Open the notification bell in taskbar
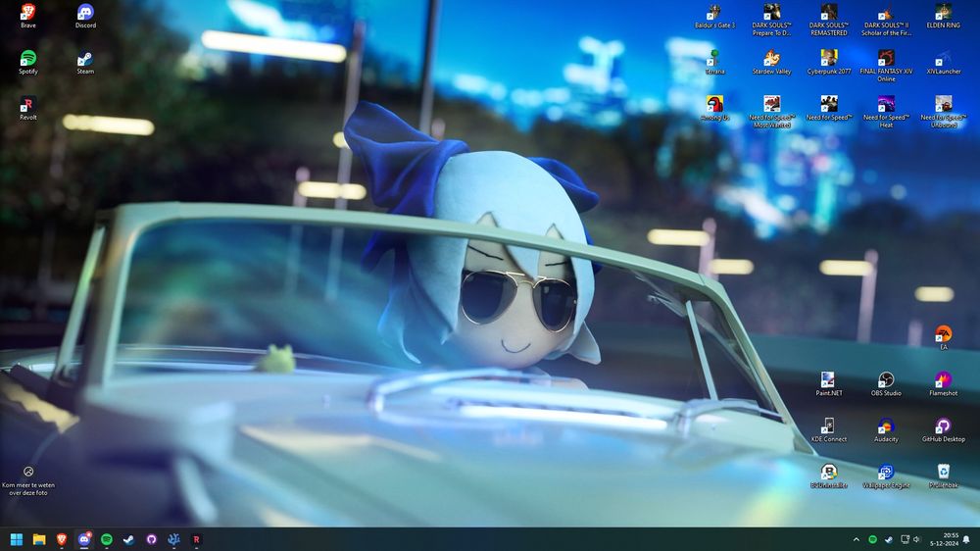Image resolution: width=980 pixels, height=551 pixels. pyautogui.click(x=966, y=539)
